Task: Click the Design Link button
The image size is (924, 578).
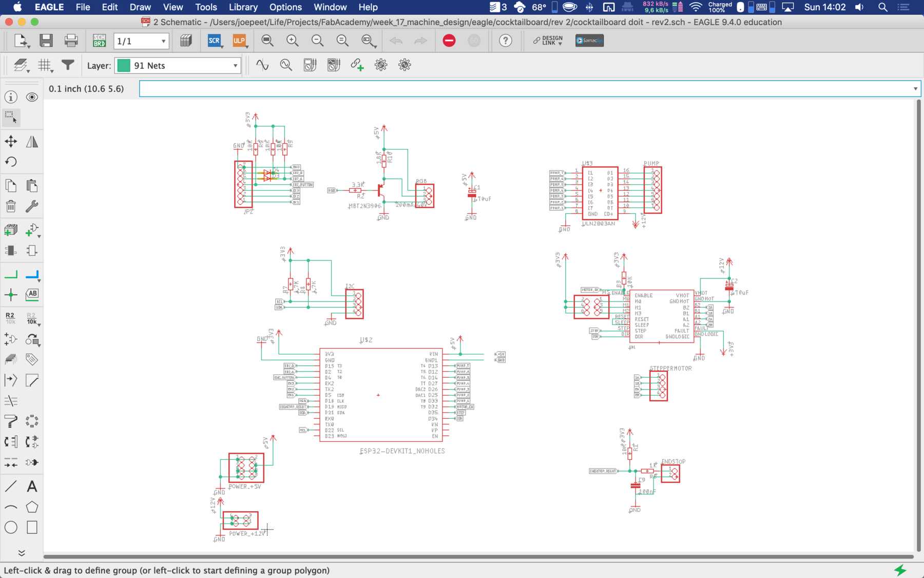Action: pyautogui.click(x=548, y=41)
